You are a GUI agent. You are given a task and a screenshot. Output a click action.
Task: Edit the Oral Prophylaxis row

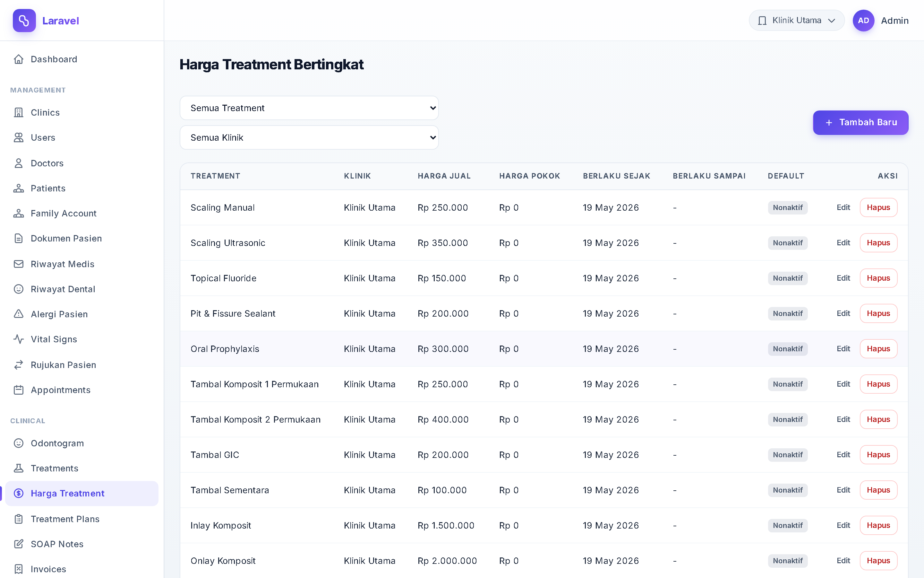click(x=843, y=349)
